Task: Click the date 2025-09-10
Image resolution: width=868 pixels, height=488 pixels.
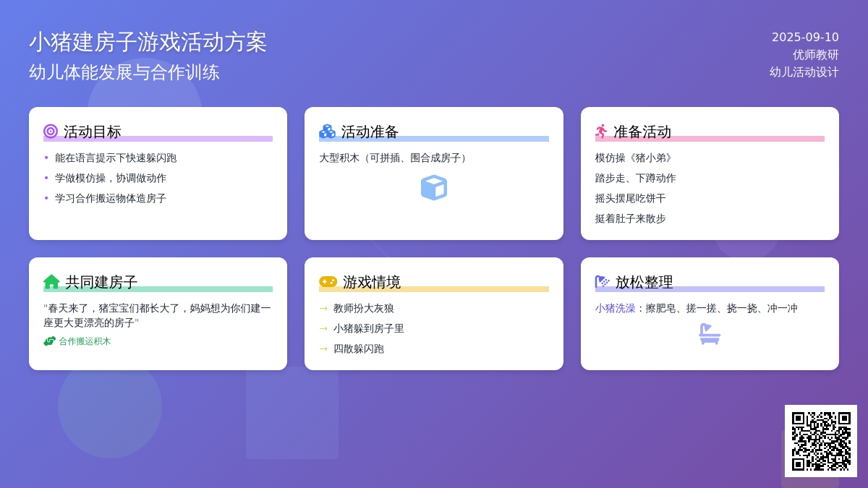Action: [x=805, y=38]
